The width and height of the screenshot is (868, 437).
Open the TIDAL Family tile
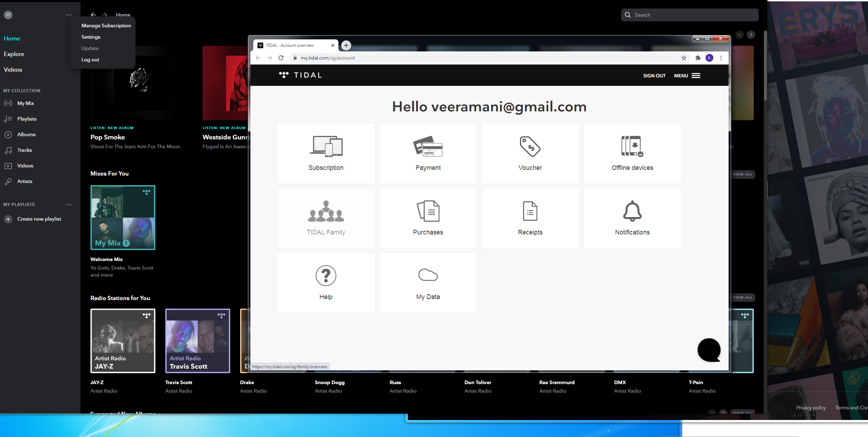[x=326, y=218]
